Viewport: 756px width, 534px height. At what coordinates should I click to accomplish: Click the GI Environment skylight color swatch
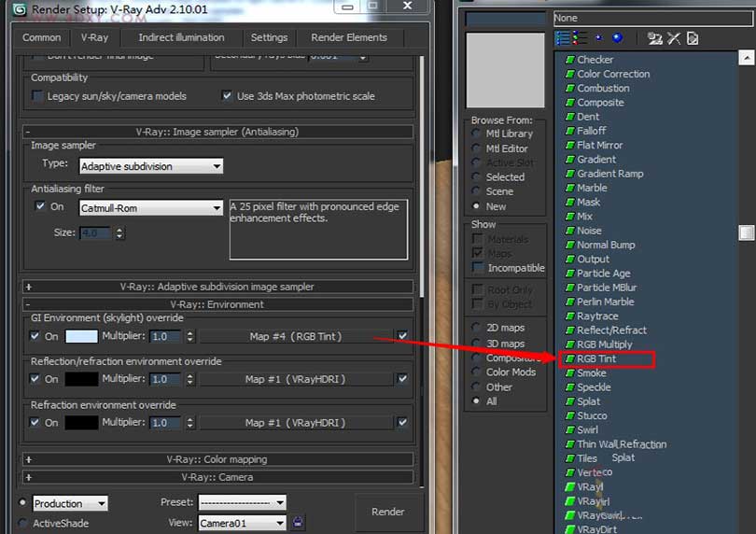81,336
